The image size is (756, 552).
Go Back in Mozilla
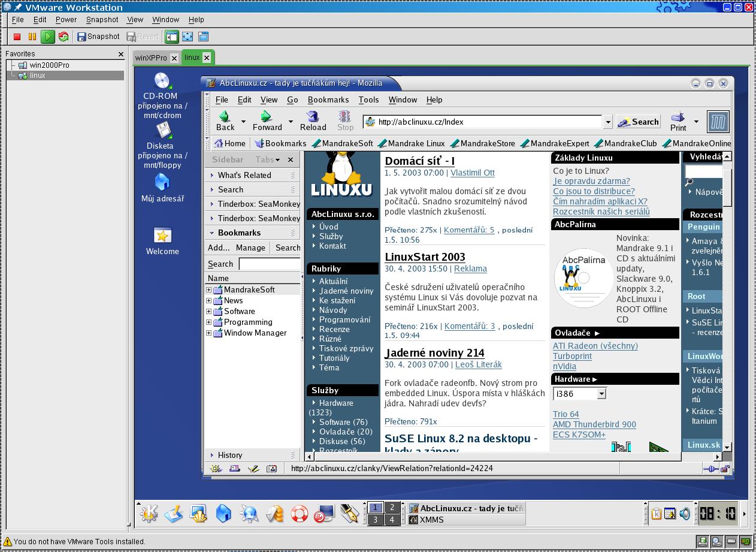point(225,120)
